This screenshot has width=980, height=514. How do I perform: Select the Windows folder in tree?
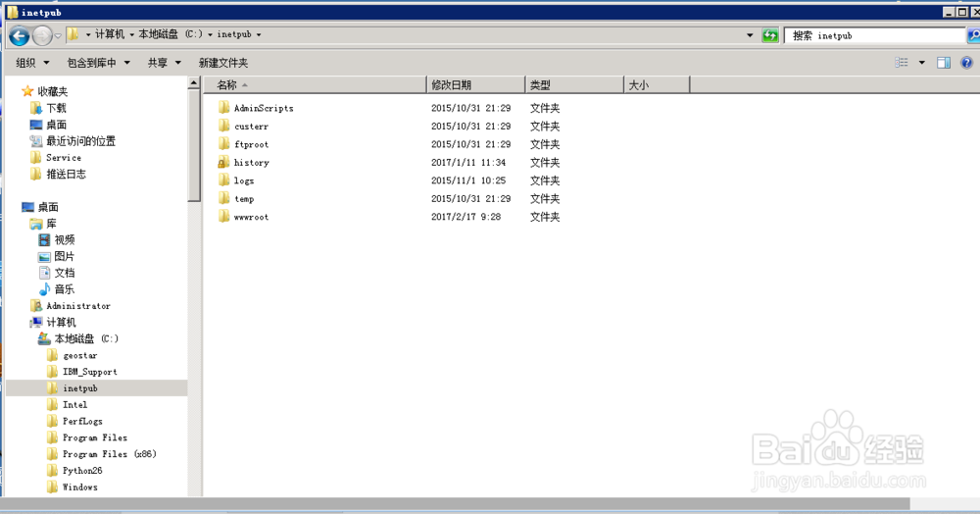coord(73,487)
